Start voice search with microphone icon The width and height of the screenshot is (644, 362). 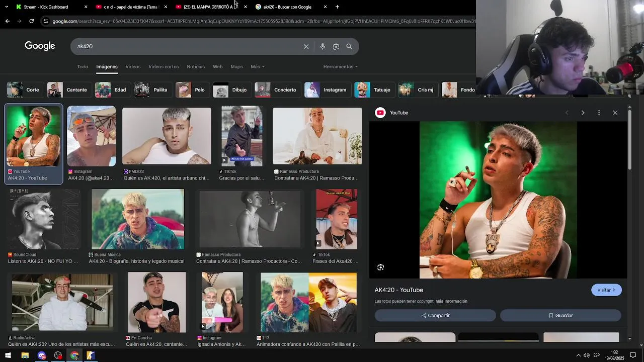pos(323,46)
